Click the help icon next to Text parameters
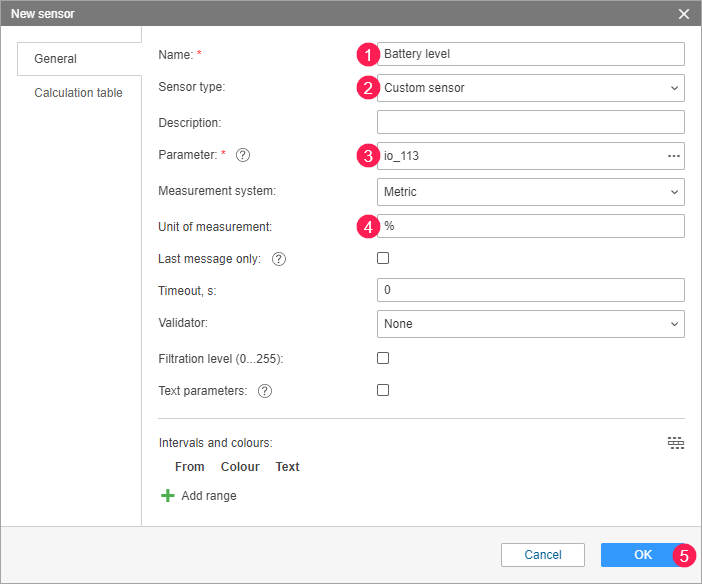This screenshot has height=584, width=702. tap(265, 391)
